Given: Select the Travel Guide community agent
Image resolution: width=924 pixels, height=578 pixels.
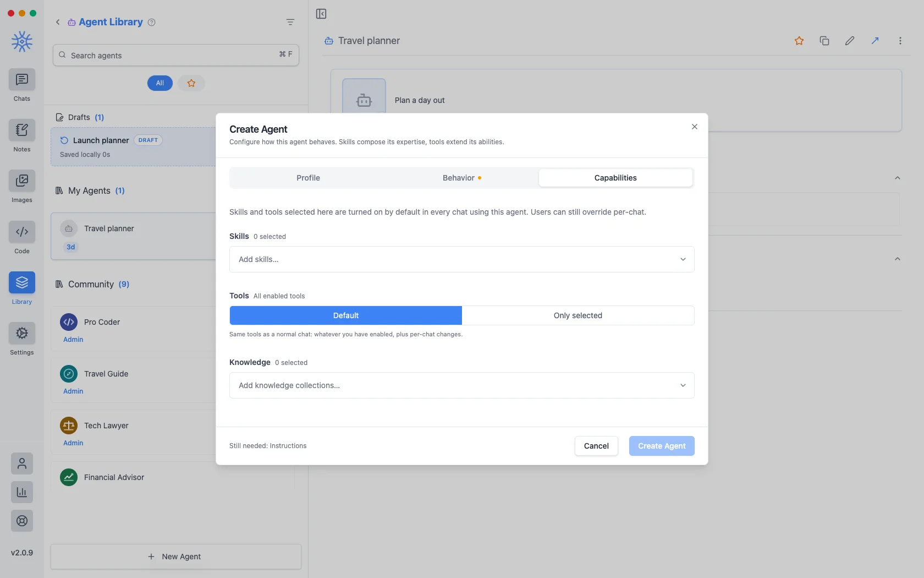Looking at the screenshot, I should click(x=133, y=380).
